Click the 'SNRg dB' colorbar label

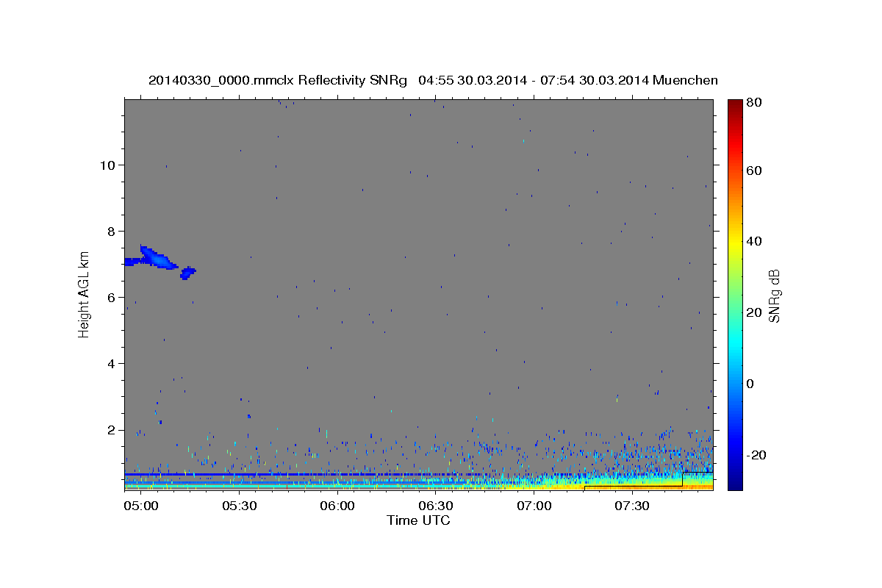(774, 295)
